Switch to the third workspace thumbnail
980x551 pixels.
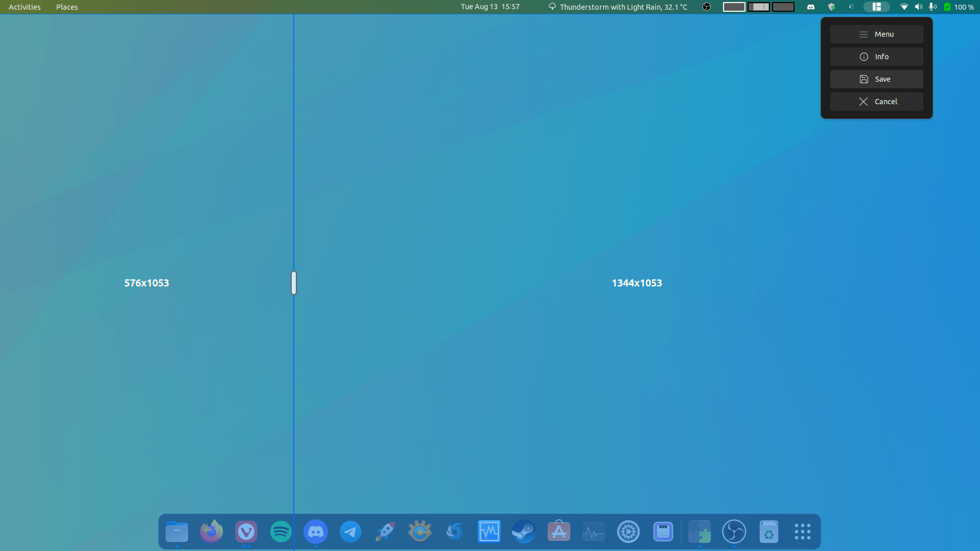pyautogui.click(x=783, y=7)
